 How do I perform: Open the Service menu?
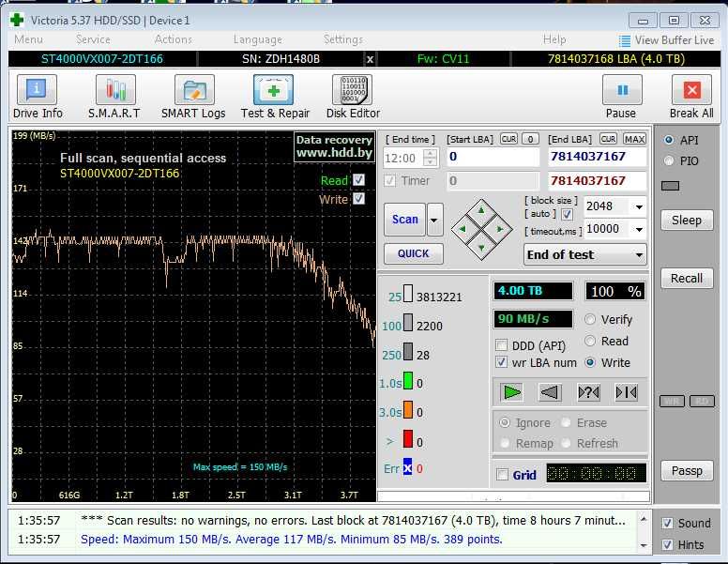point(93,39)
